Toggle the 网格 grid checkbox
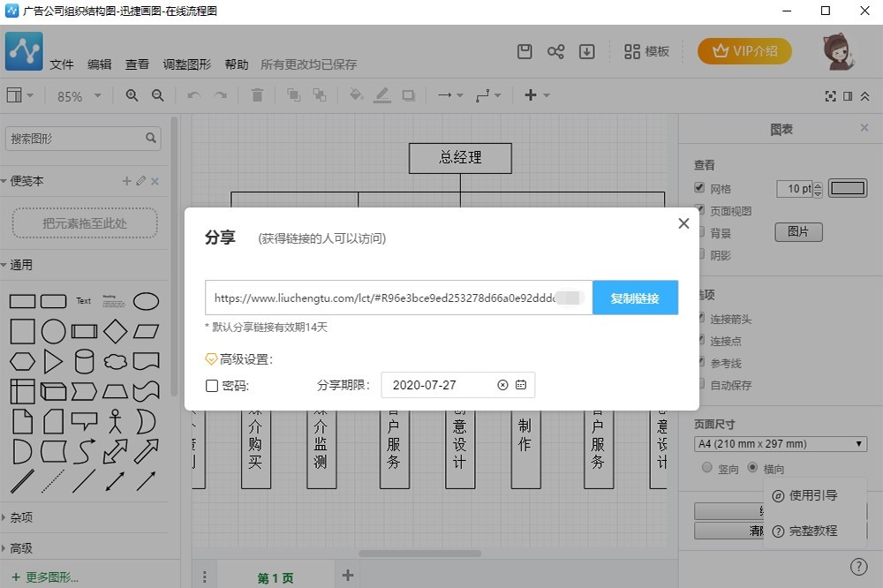Image resolution: width=883 pixels, height=588 pixels. pyautogui.click(x=699, y=188)
